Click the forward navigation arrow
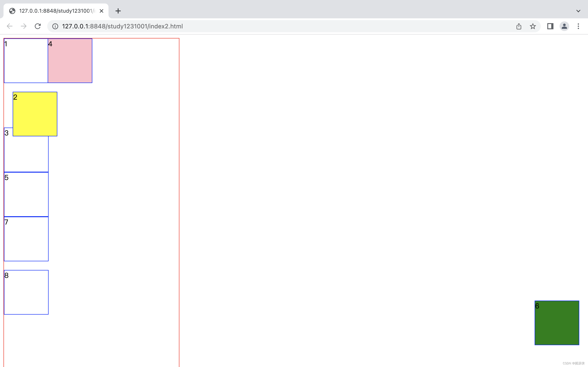The width and height of the screenshot is (588, 367). pos(24,26)
